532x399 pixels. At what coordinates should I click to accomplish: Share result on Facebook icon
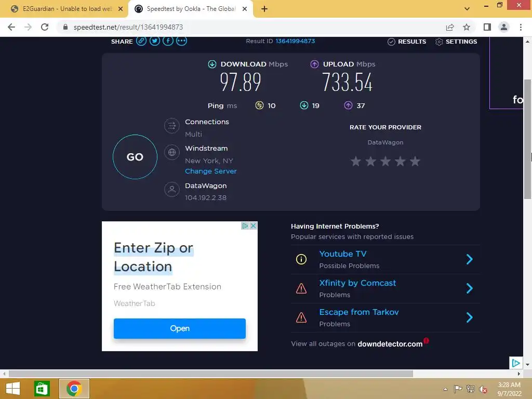pyautogui.click(x=168, y=41)
